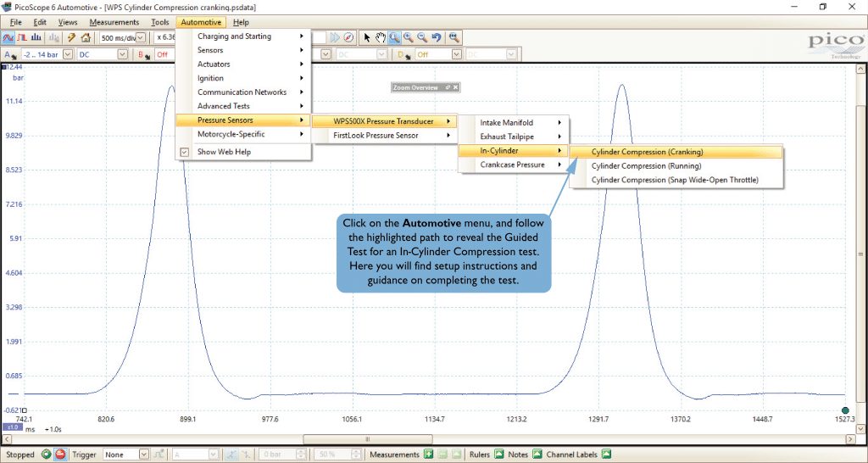
Task: Click the pin icon on Zoom Overview
Action: 448,87
